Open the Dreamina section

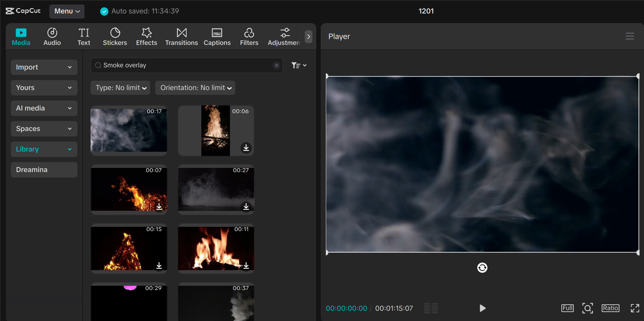click(x=44, y=169)
